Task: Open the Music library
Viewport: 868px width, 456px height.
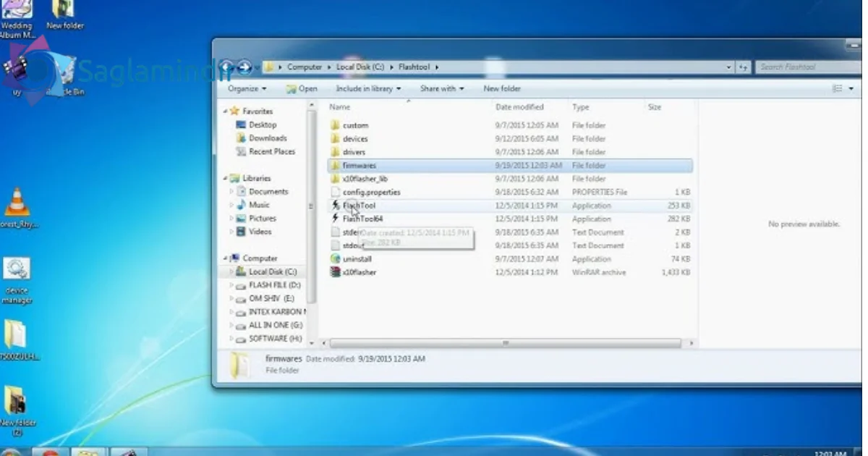Action: (259, 205)
